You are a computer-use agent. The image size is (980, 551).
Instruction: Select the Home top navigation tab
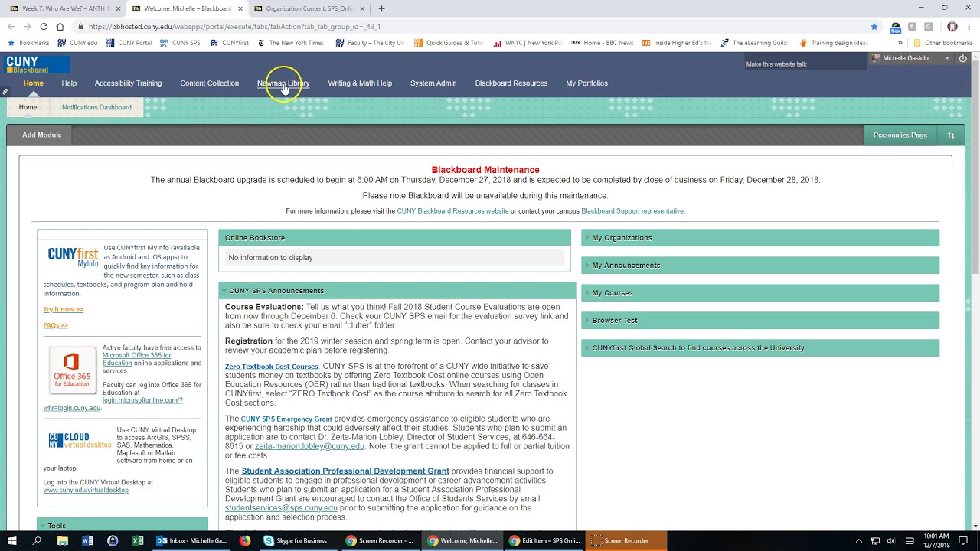[x=33, y=83]
